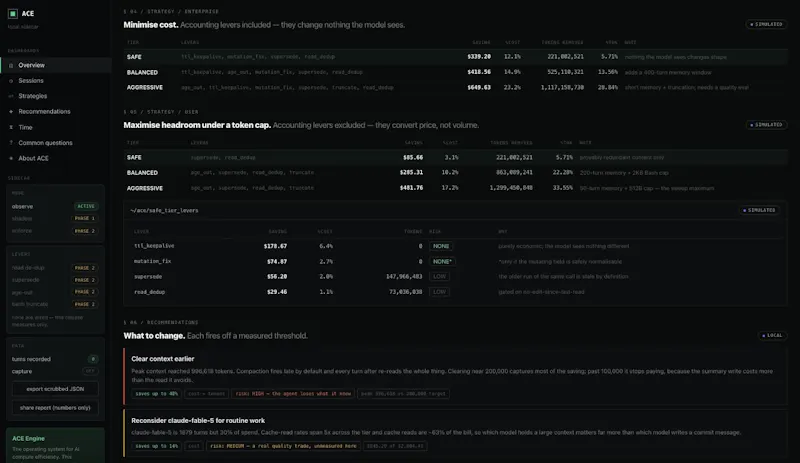Click the Sessions clock icon

11,81
